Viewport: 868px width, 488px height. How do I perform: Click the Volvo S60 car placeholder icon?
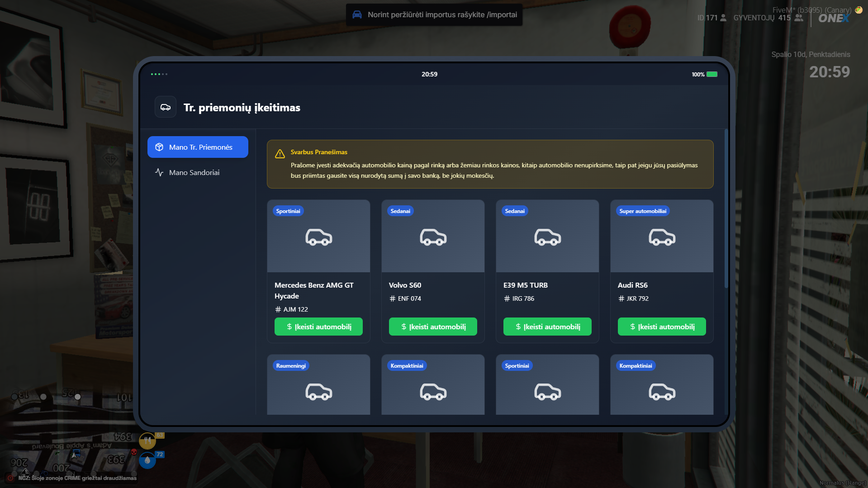point(433,237)
